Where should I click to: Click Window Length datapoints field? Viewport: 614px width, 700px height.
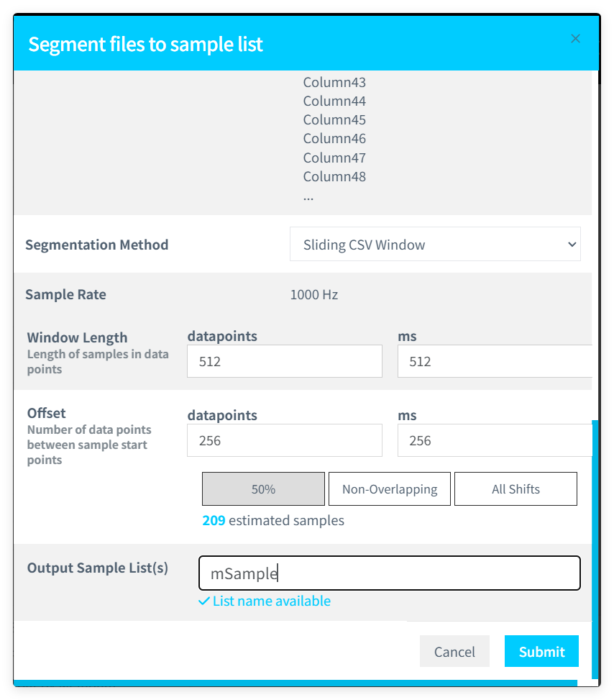pyautogui.click(x=284, y=361)
